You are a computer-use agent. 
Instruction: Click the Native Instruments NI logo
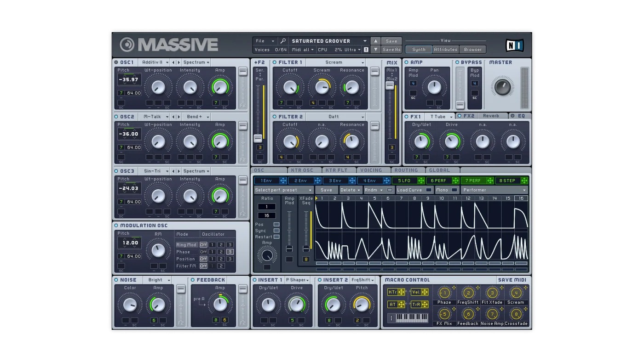(x=514, y=45)
